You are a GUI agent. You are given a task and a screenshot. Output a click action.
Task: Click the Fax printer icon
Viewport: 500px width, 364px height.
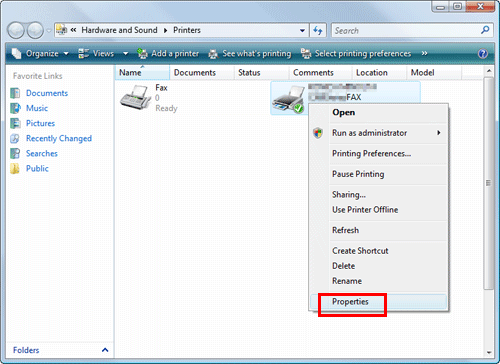pos(135,97)
